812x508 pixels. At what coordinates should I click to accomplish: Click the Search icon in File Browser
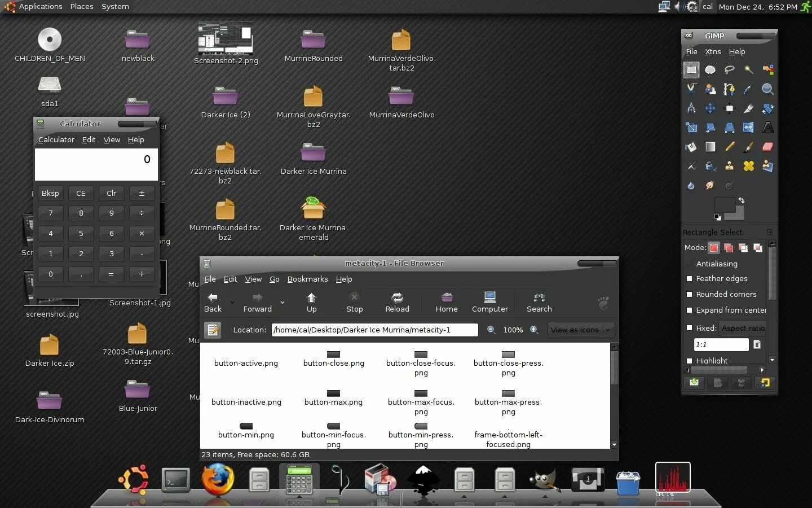[x=539, y=303]
